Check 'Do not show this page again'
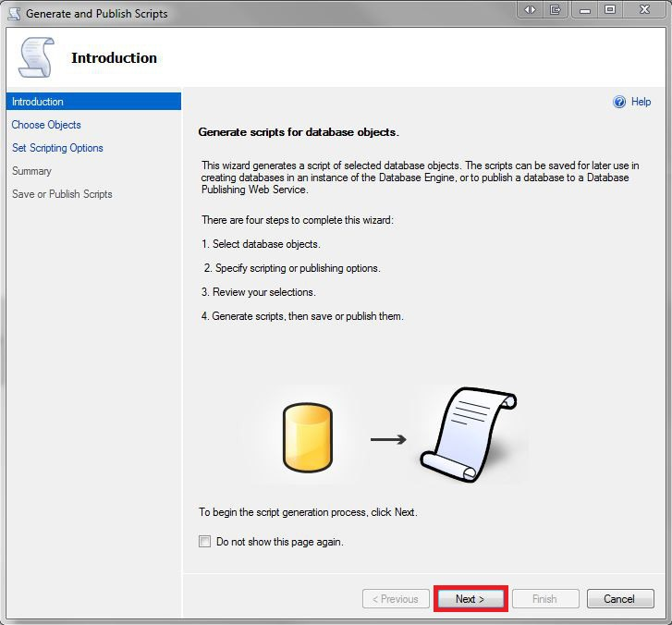Screen dimensions: 672x625 click(205, 542)
